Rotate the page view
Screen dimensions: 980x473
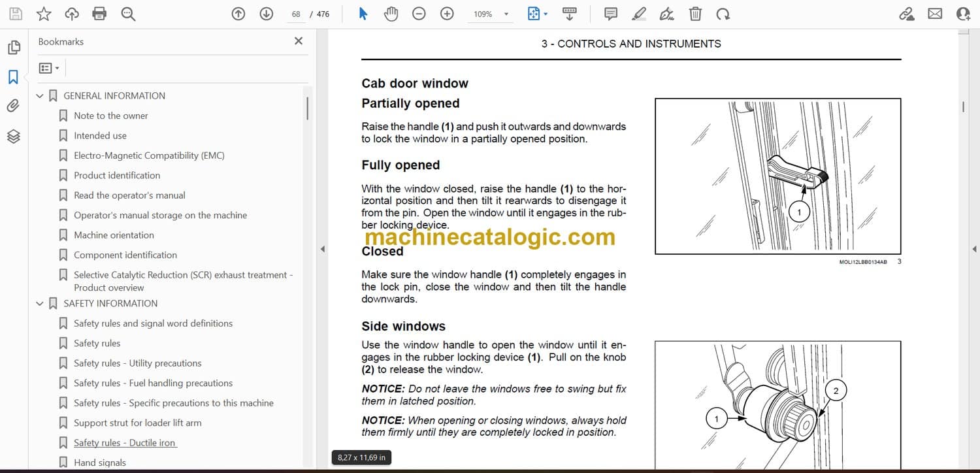click(723, 14)
